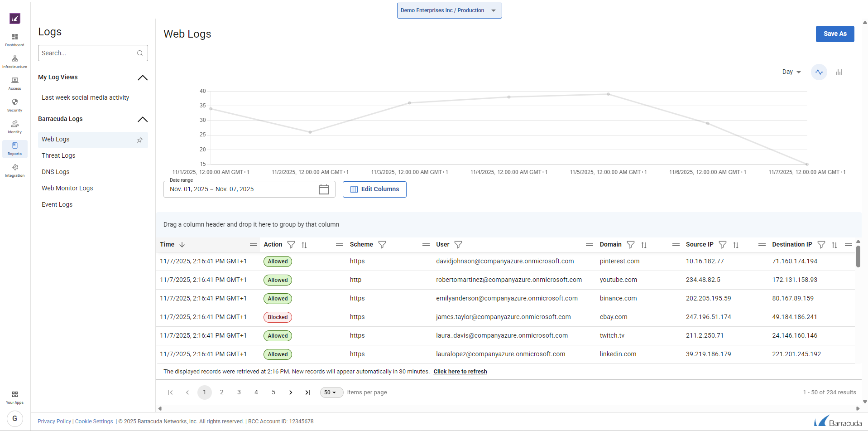Click the vertical table scrollbar thumb
This screenshot has width=868, height=431.
point(858,256)
